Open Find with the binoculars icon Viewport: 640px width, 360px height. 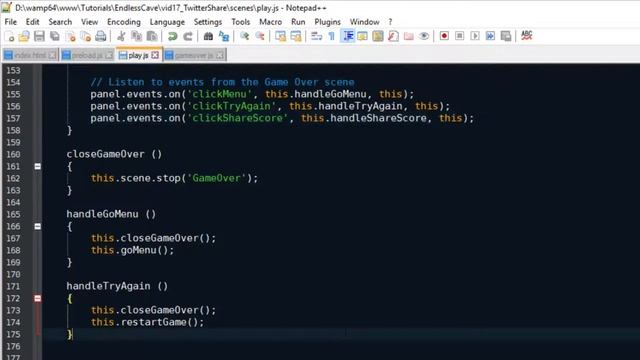pos(208,36)
